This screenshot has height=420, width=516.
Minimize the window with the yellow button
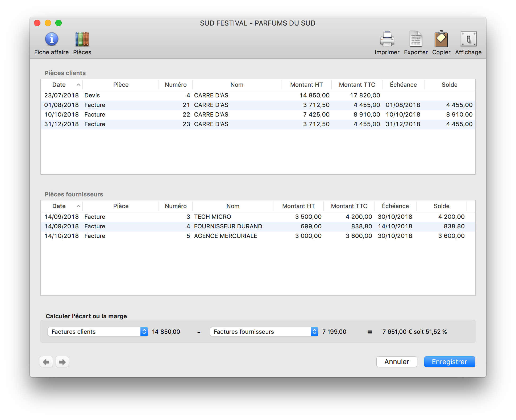48,23
